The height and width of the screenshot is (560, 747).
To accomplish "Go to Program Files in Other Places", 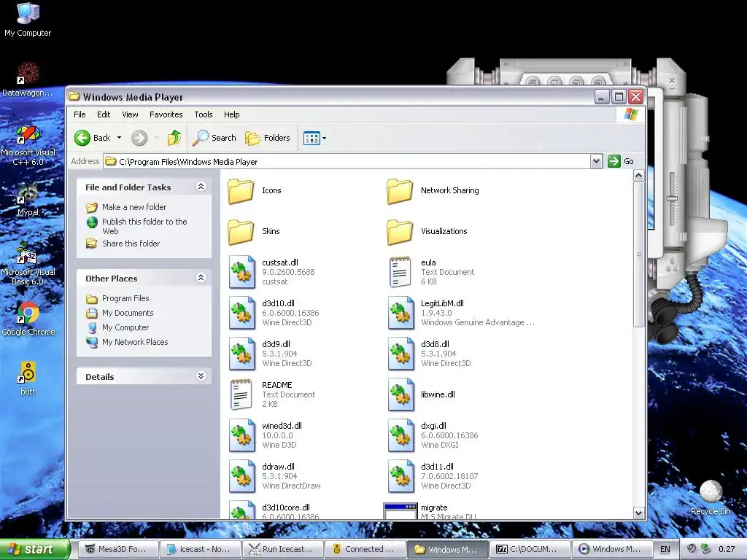I will tap(125, 298).
